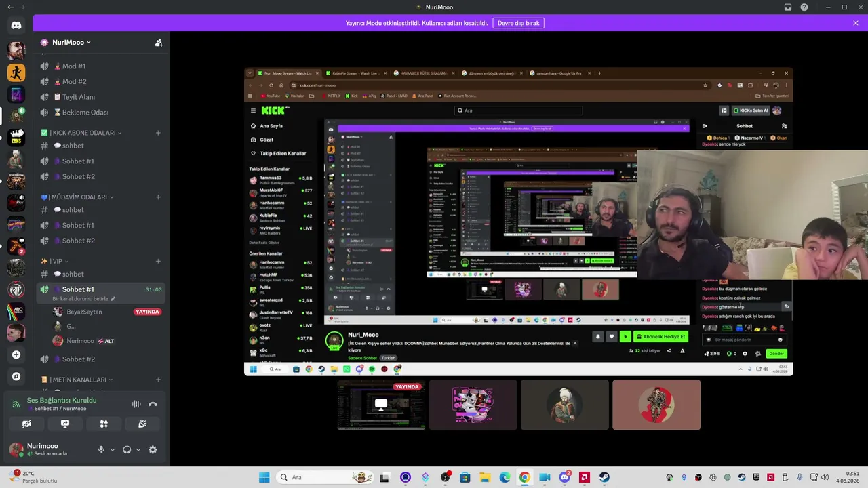Open the red circular RT logo server
Viewport: 868px width, 488px height.
tap(16, 289)
